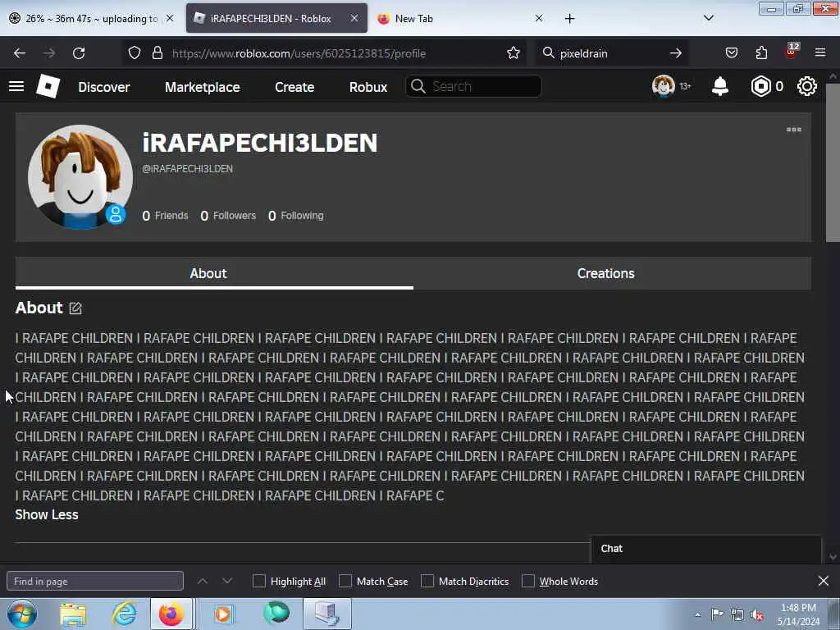
Task: Click the go arrow in pixeldrain search bar
Action: [676, 53]
